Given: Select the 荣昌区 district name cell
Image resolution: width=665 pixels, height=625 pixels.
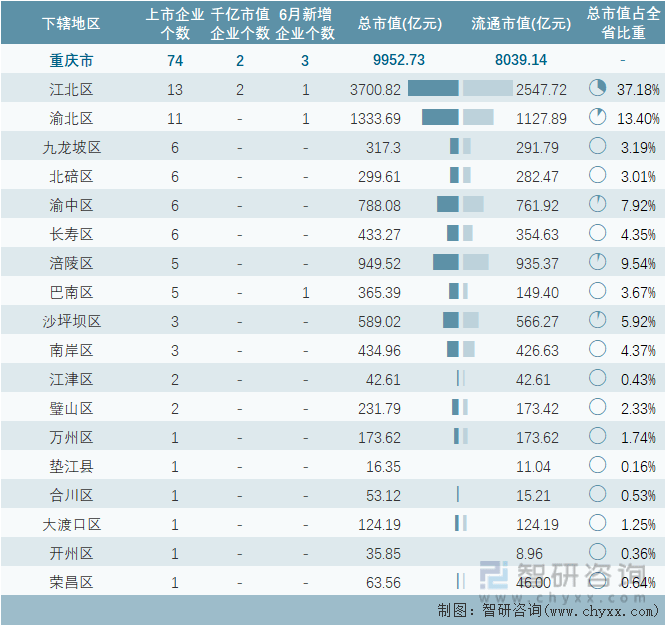Looking at the screenshot, I should [x=71, y=582].
